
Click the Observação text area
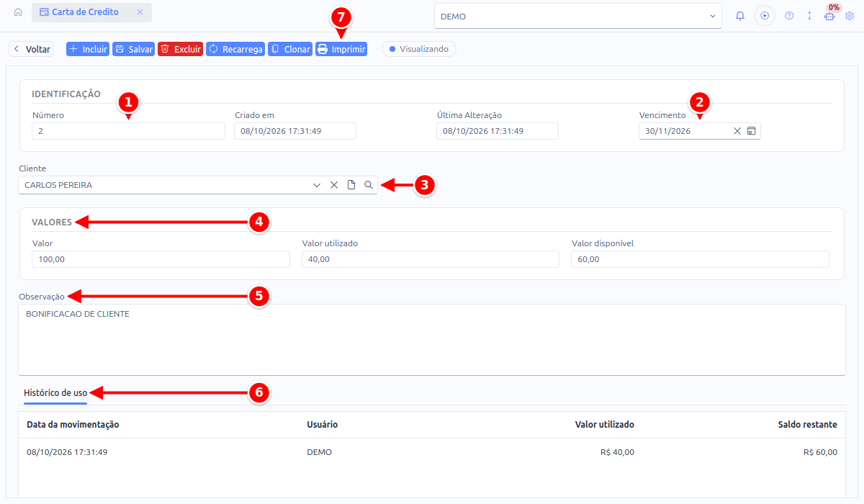coord(432,339)
